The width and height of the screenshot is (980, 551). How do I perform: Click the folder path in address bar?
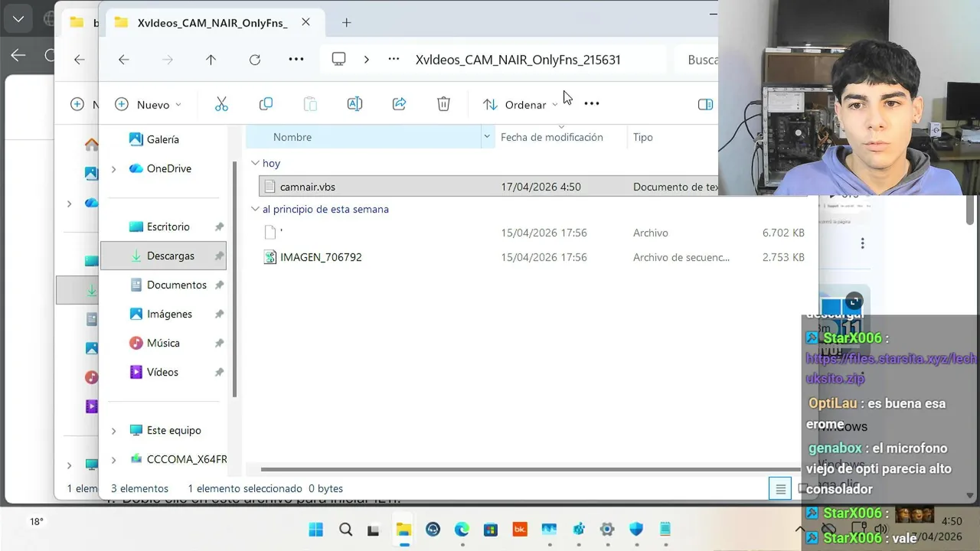518,60
